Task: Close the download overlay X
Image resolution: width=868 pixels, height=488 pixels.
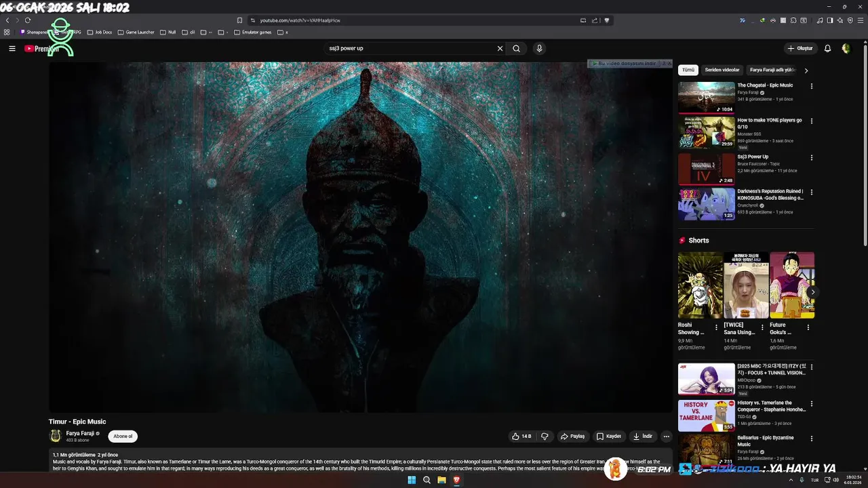Action: 669,64
